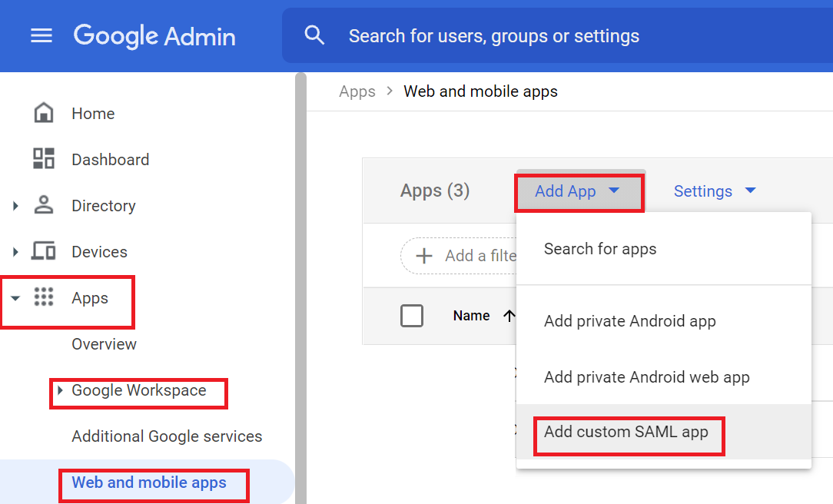Collapse the Apps section arrow
Image resolution: width=833 pixels, height=504 pixels.
click(x=15, y=298)
